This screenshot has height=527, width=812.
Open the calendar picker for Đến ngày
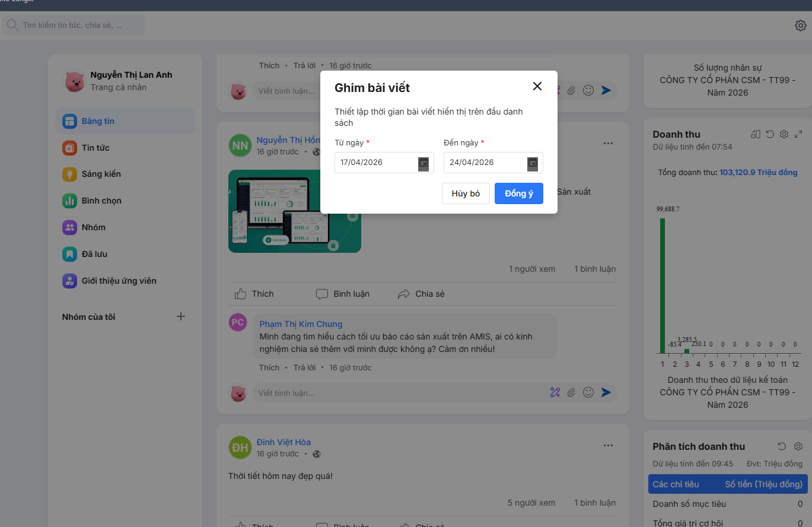(533, 163)
